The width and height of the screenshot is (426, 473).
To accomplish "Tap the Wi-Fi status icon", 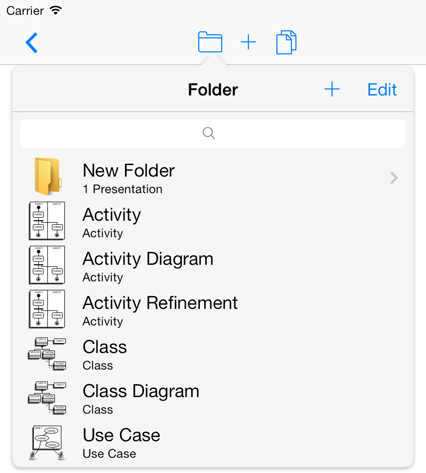I will click(x=56, y=10).
